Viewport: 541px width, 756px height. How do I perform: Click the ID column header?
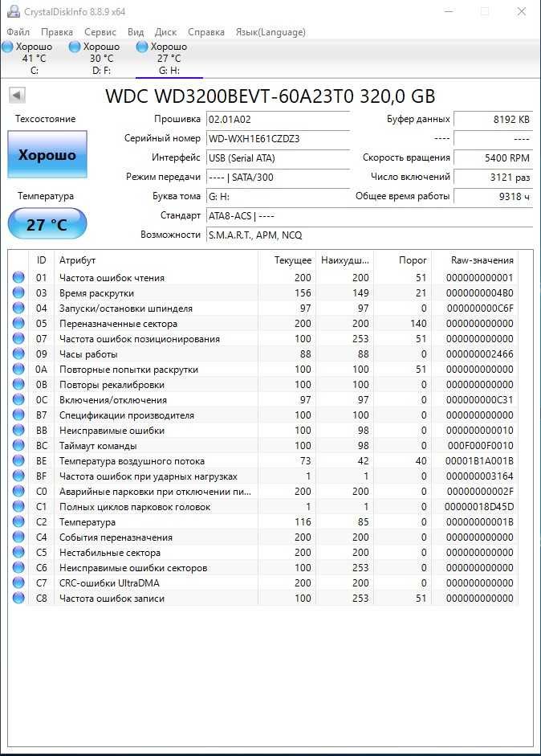pos(42,260)
